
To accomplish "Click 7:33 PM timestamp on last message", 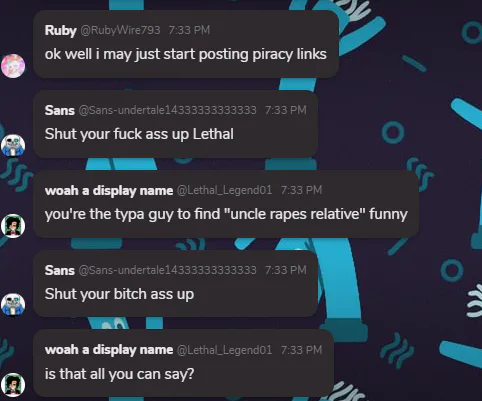I will coord(302,350).
